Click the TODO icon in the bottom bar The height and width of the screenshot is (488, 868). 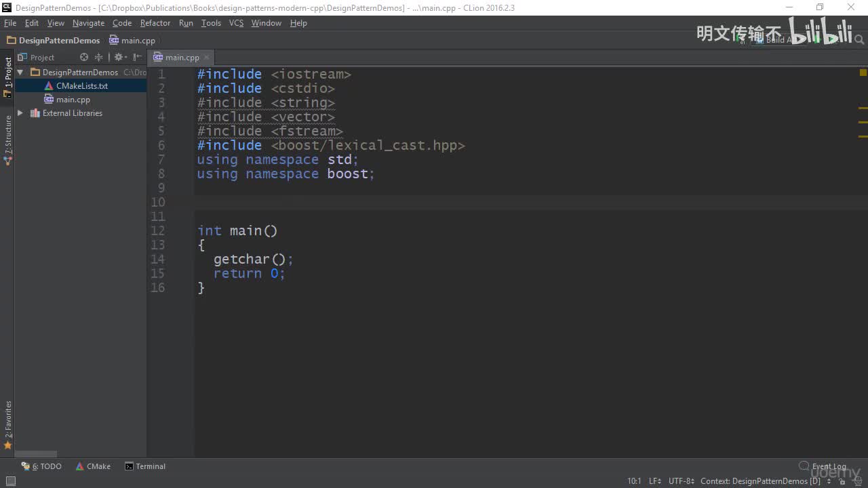pyautogui.click(x=26, y=466)
